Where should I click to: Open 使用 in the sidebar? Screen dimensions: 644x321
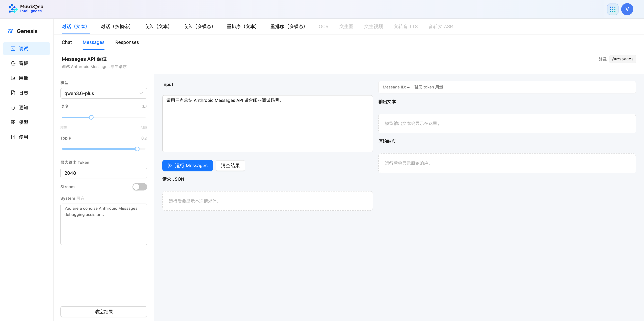coord(26,137)
